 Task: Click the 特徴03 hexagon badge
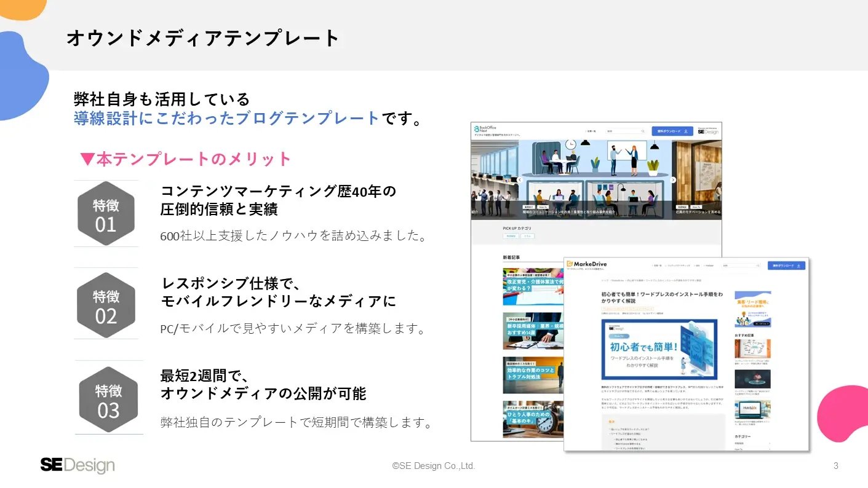pos(108,399)
